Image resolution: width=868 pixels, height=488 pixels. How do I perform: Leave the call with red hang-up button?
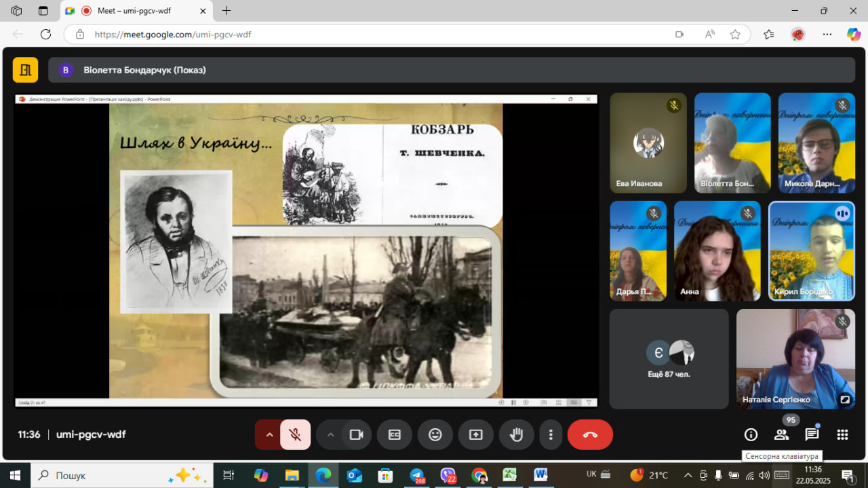(590, 434)
